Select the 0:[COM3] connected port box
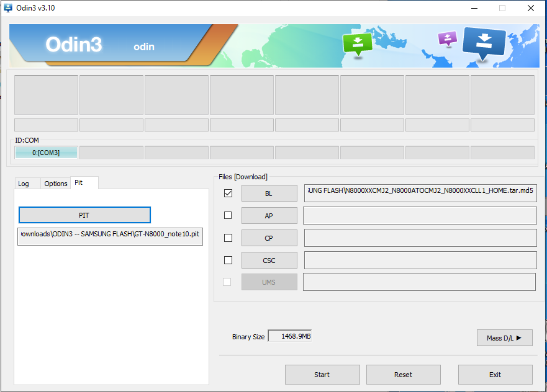The image size is (547, 392). pos(46,153)
